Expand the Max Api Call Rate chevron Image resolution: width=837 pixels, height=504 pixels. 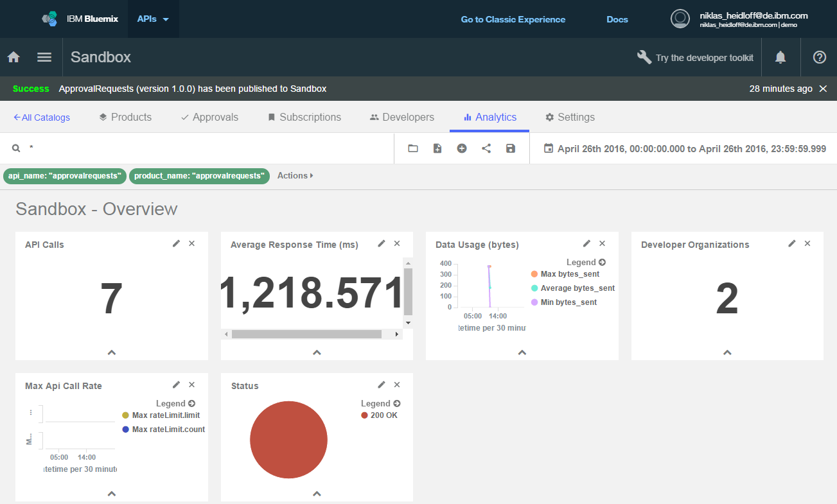click(111, 494)
